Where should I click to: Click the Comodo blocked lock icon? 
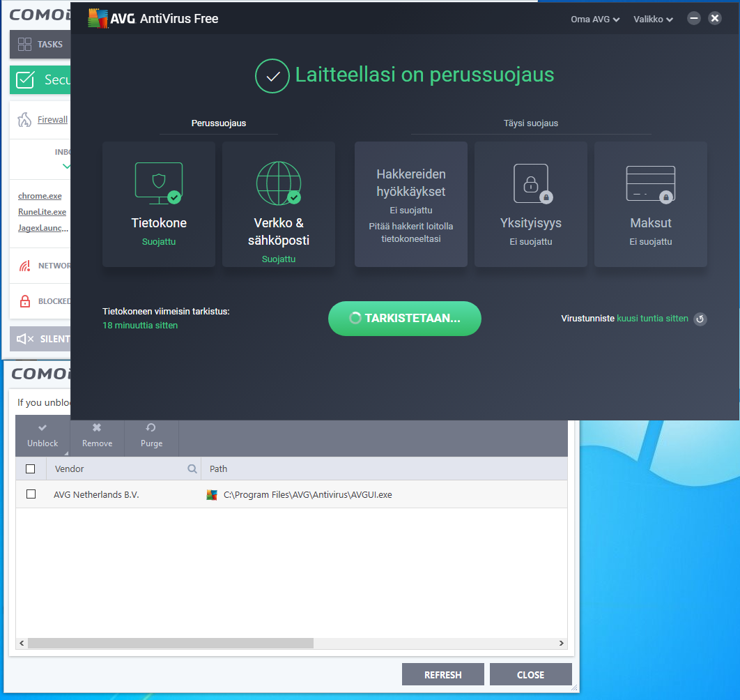click(x=25, y=301)
